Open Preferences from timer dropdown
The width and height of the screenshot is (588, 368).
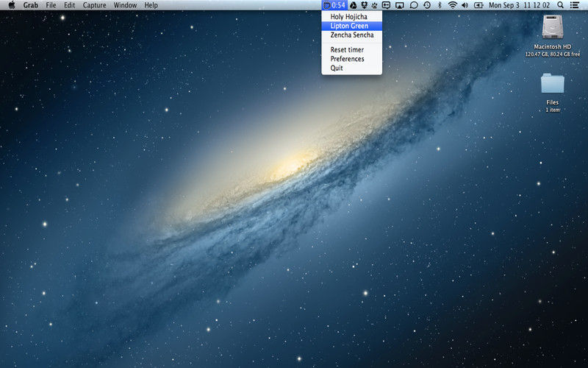(x=352, y=59)
